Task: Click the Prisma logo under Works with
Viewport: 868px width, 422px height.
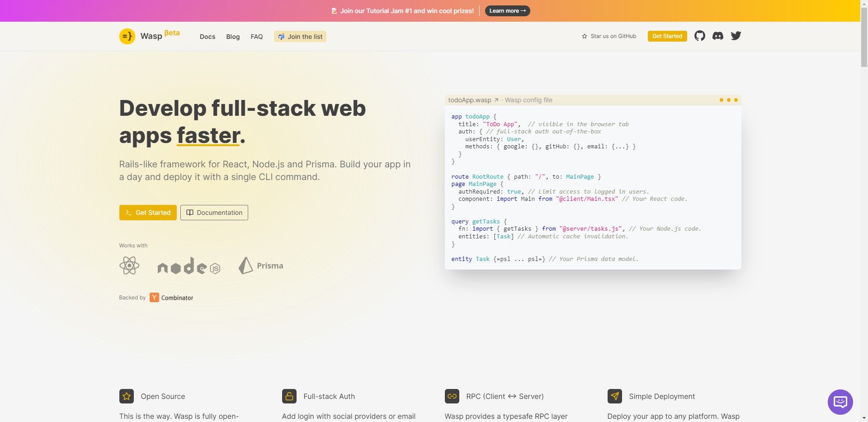Action: pos(261,266)
